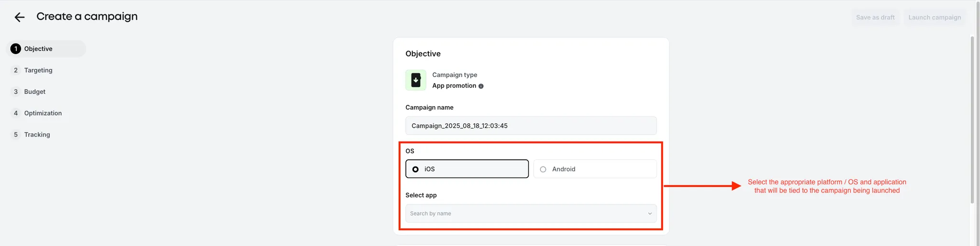The height and width of the screenshot is (246, 980).
Task: Select the iOS radio option
Action: [415, 169]
